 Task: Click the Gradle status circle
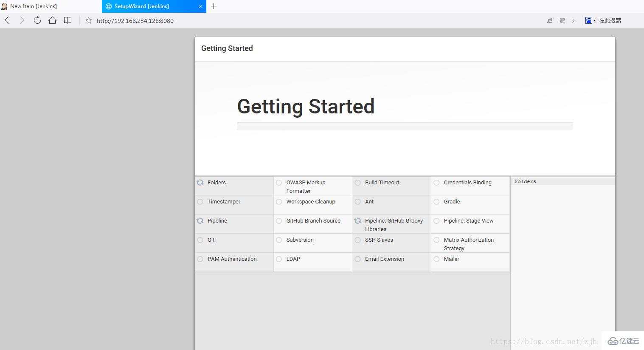tap(436, 202)
